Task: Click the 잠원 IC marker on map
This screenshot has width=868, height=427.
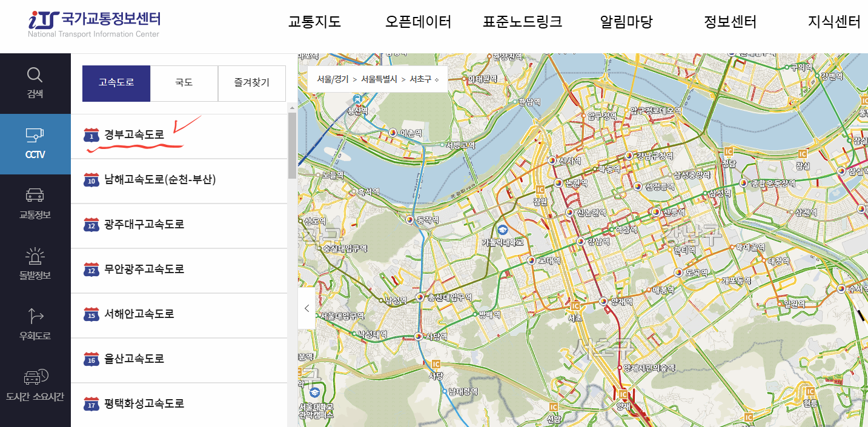Action: [540, 190]
